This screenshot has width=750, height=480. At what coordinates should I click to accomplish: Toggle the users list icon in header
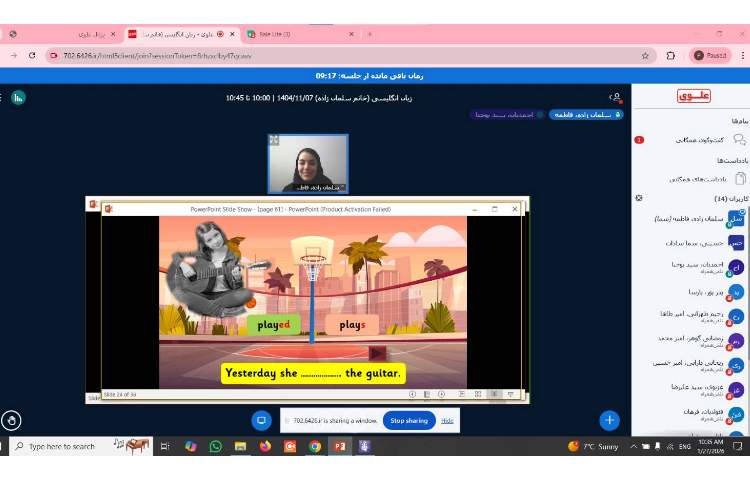(x=616, y=97)
